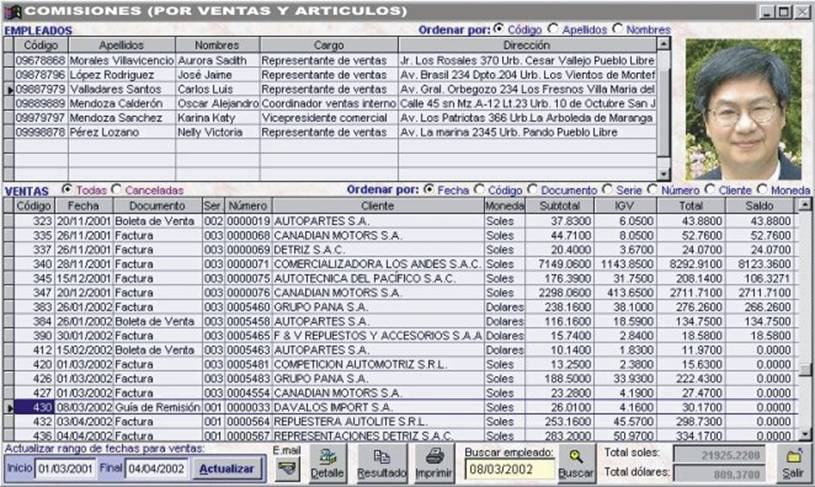Order sales by Código radio

pos(479,190)
